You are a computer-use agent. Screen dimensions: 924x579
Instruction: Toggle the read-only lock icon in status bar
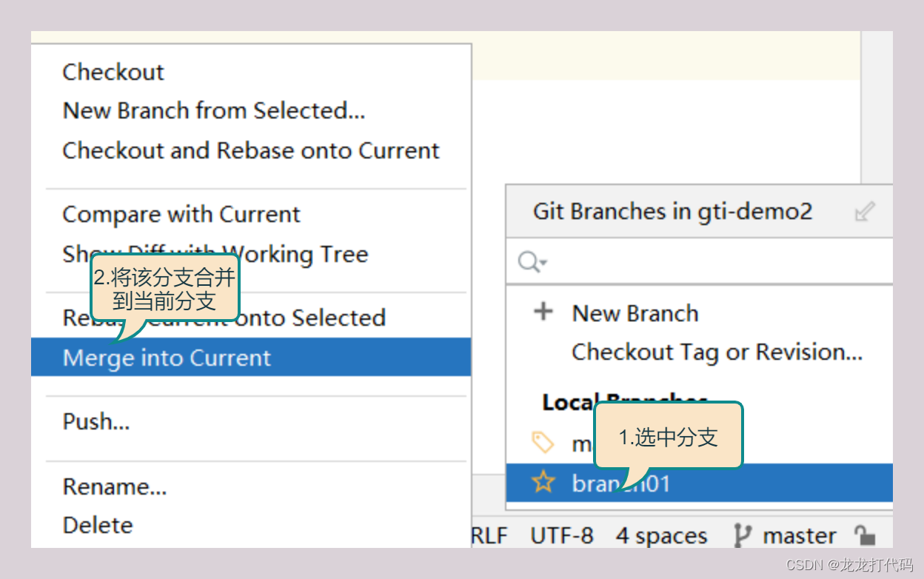click(864, 535)
